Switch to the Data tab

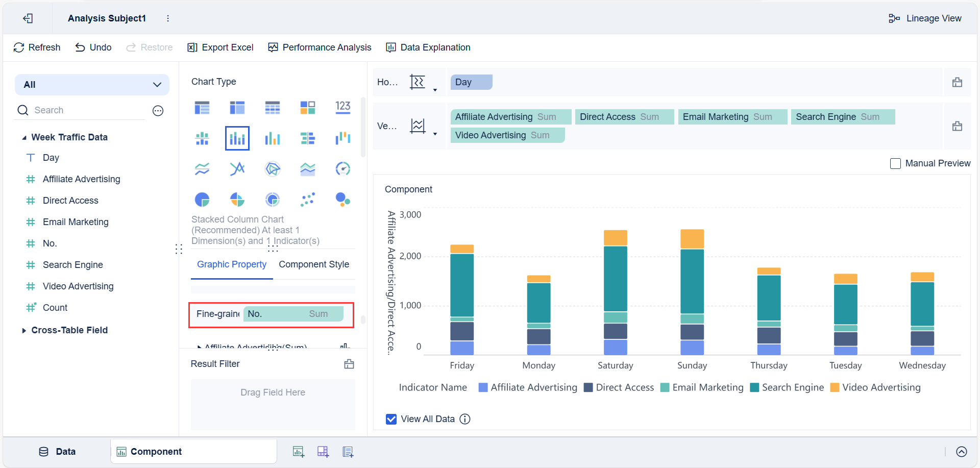point(57,452)
